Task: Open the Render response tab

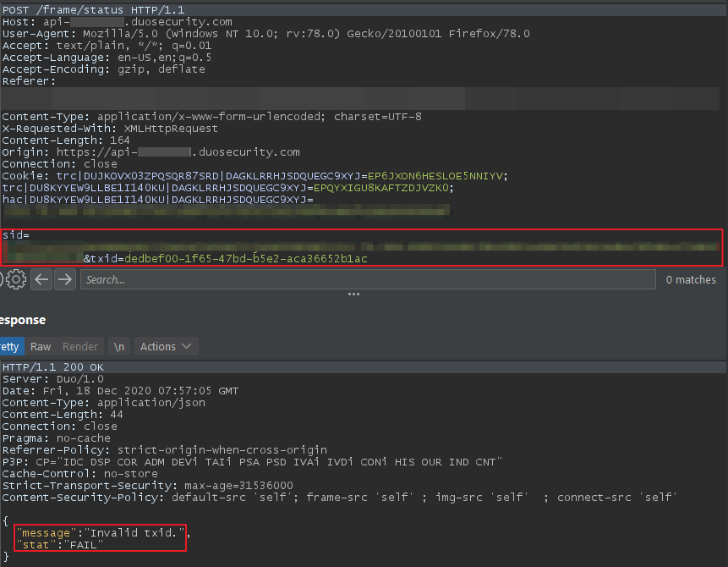Action: (80, 346)
